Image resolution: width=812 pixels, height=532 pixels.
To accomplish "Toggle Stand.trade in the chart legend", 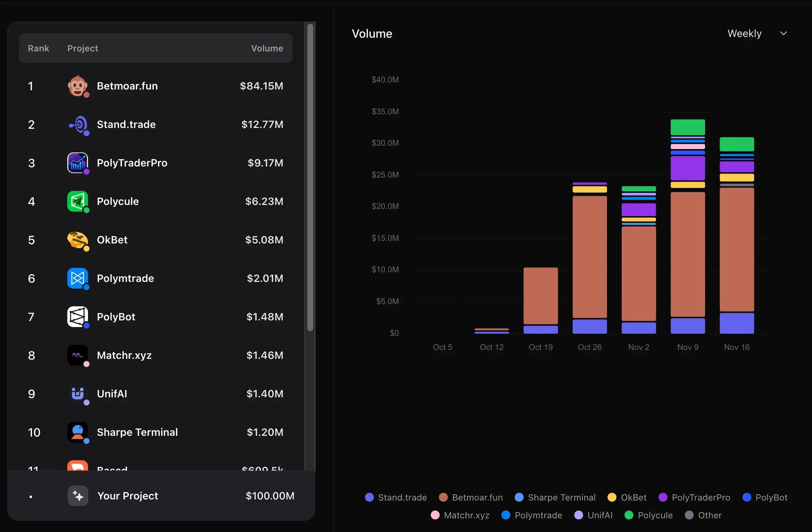I will pos(395,497).
